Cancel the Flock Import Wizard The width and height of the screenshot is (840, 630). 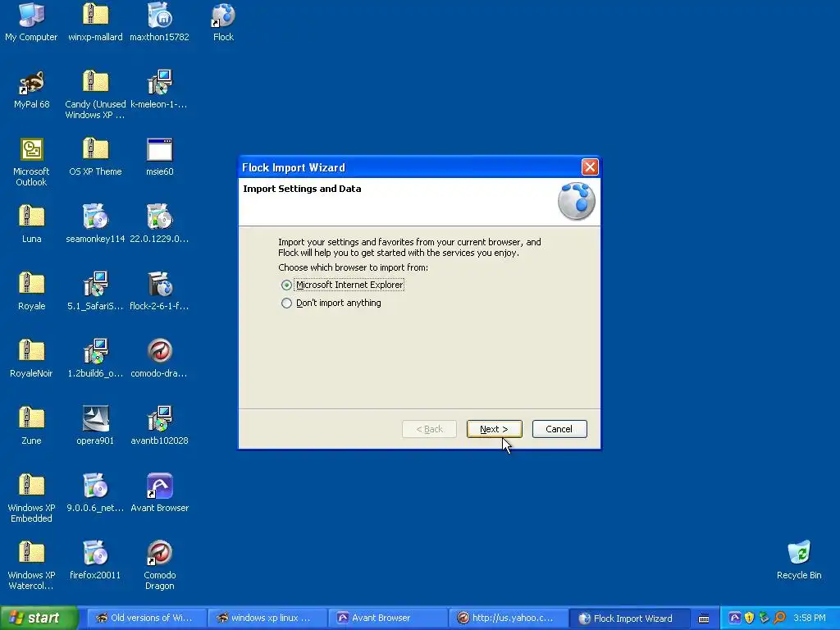coord(559,429)
